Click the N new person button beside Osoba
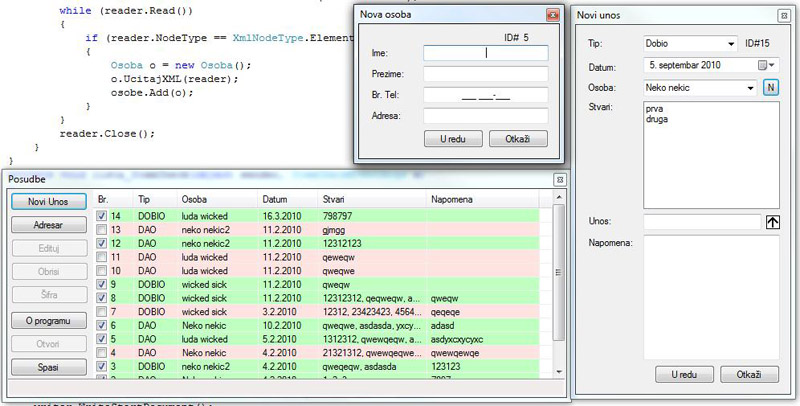 pos(770,88)
